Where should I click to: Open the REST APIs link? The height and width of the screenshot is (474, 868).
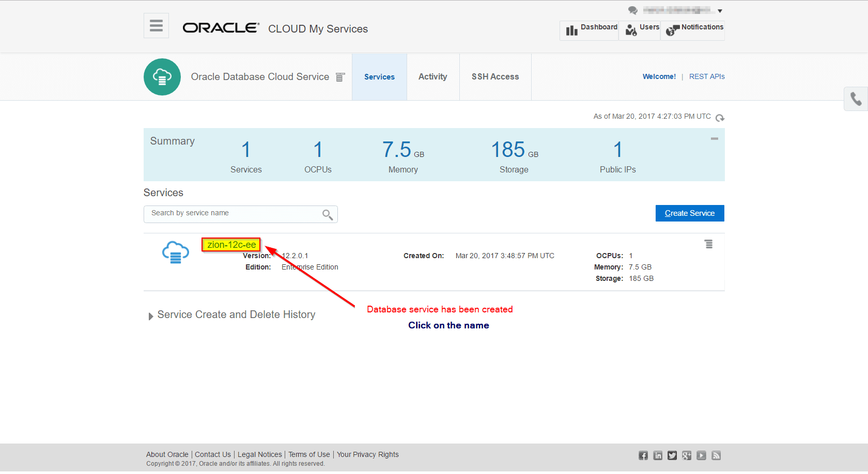click(x=707, y=76)
